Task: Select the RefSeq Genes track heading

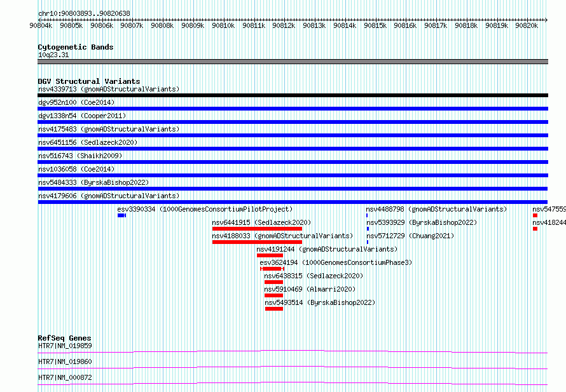Action: 64,338
